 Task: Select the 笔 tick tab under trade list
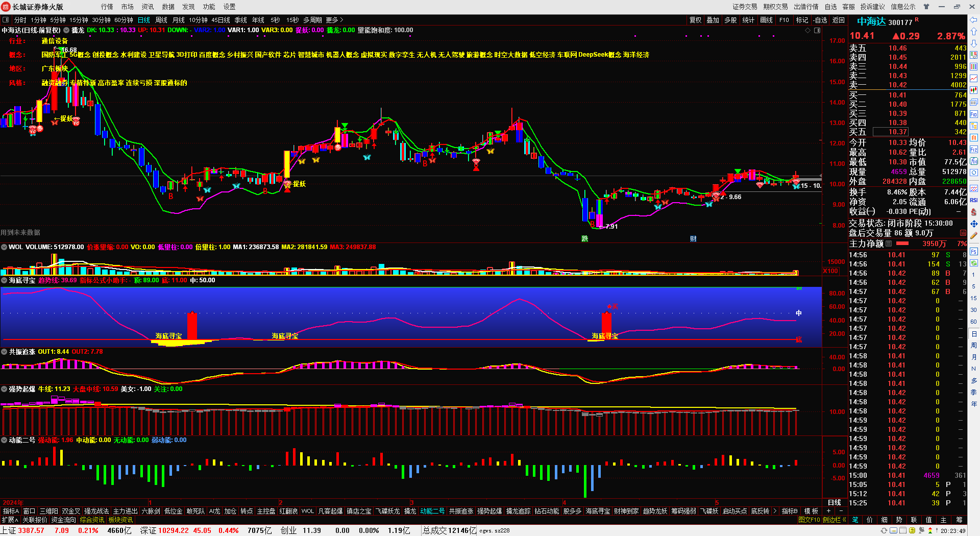(855, 520)
